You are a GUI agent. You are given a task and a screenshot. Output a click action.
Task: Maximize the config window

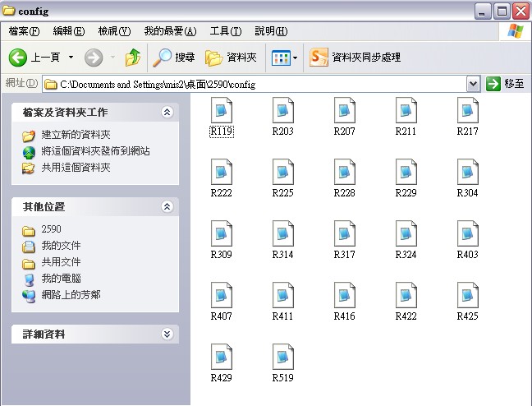[502, 12]
